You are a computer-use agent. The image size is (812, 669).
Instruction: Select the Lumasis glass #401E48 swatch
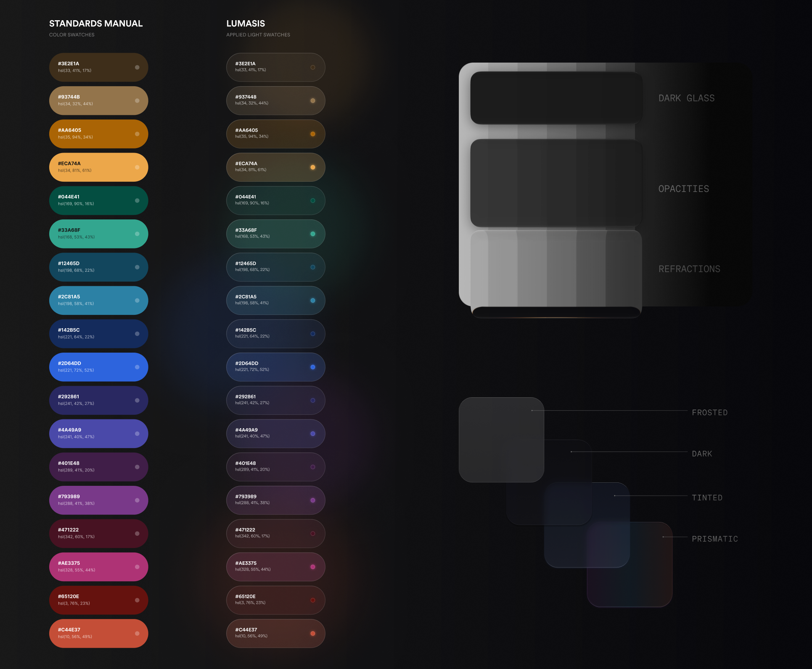click(x=276, y=467)
